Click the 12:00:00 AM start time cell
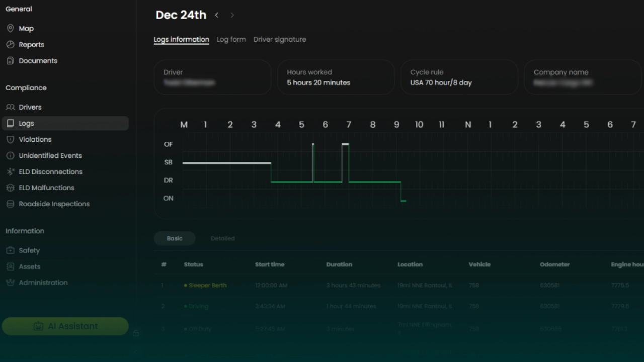 coord(271,286)
